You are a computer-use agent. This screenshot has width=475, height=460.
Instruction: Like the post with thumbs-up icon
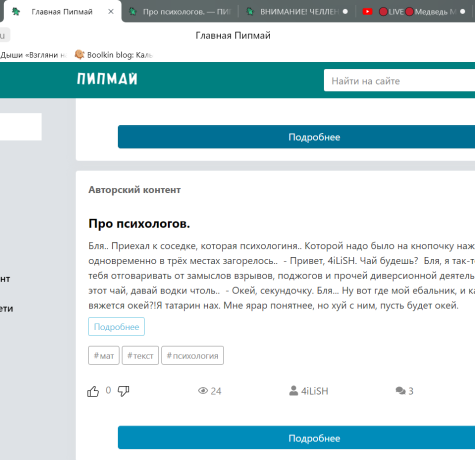tap(93, 391)
